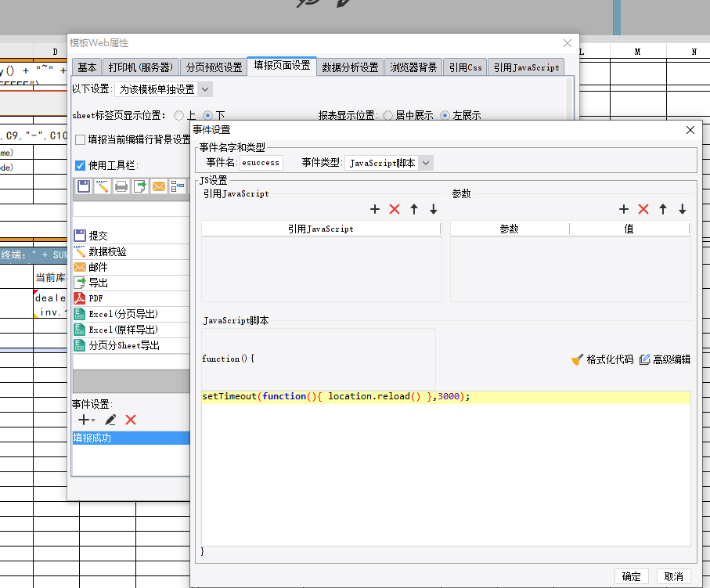This screenshot has height=588, width=710.
Task: Edit the selected event with pencil icon
Action: tap(110, 420)
